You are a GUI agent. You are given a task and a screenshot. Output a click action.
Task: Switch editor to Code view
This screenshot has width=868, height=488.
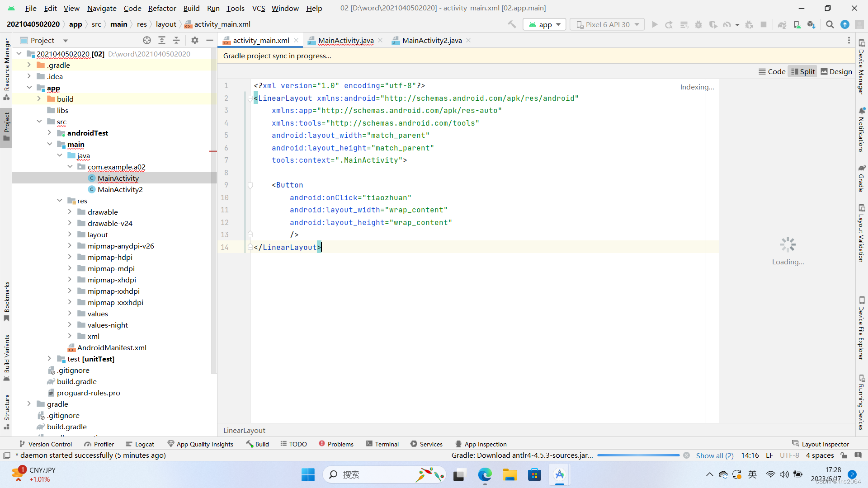pyautogui.click(x=772, y=71)
